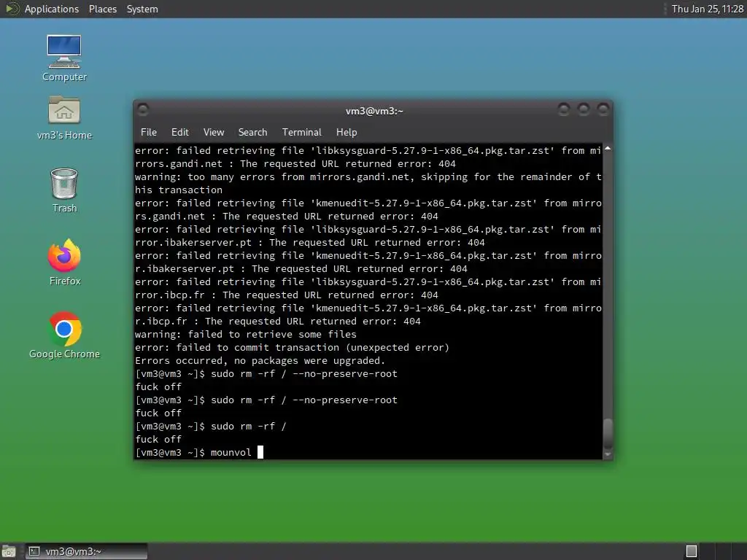Image resolution: width=747 pixels, height=560 pixels.
Task: Open the Places menu
Action: click(102, 9)
